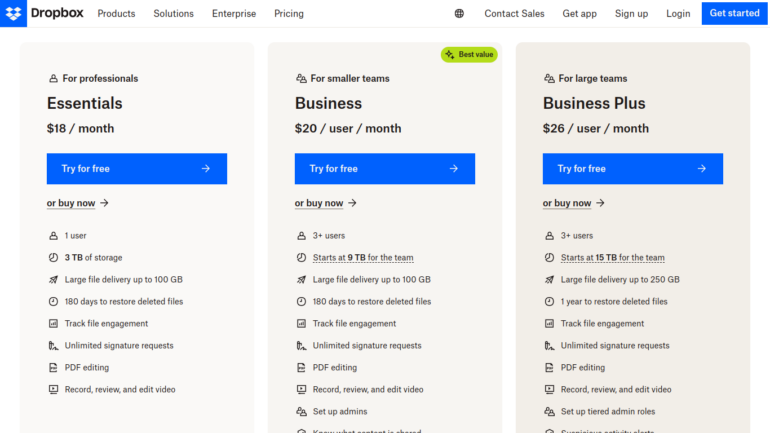Click the Essentials Track file engagement chart icon

pyautogui.click(x=53, y=324)
